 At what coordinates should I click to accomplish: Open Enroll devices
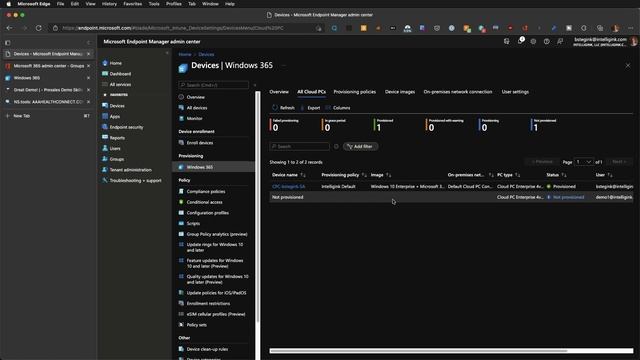point(200,143)
